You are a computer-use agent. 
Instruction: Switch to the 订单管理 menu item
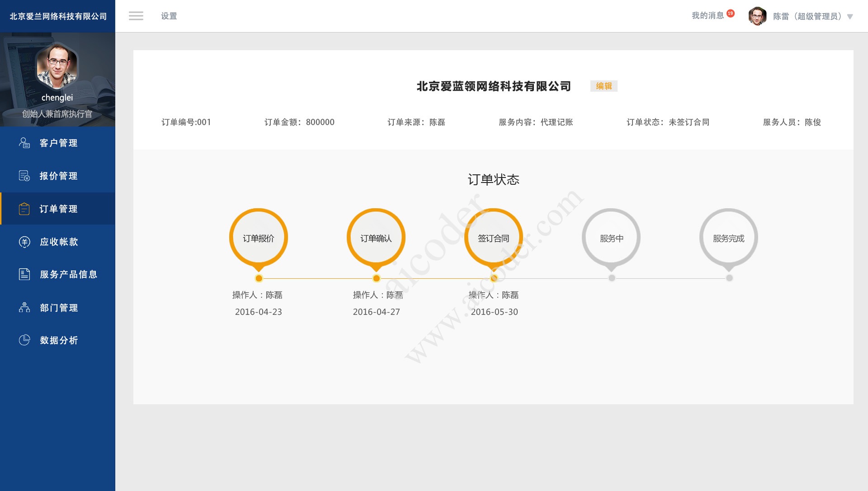58,209
